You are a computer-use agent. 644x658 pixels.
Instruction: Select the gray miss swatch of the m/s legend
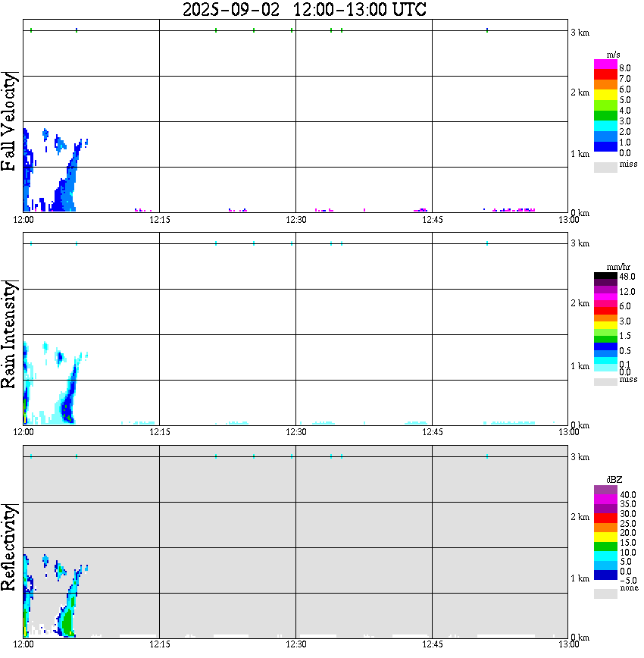pyautogui.click(x=605, y=168)
